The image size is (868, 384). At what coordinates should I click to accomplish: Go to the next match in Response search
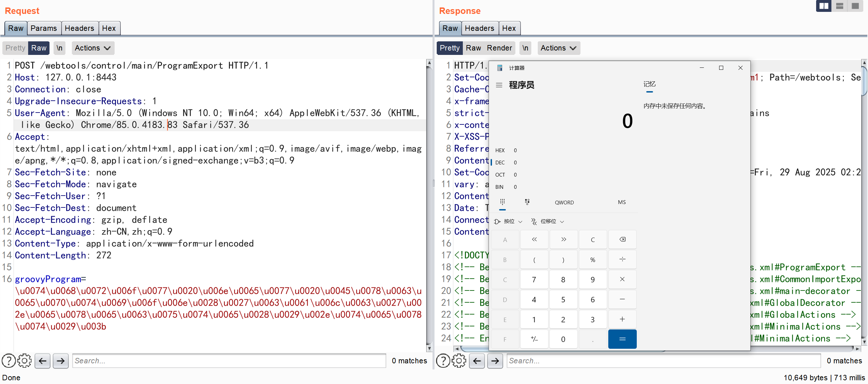(495, 361)
